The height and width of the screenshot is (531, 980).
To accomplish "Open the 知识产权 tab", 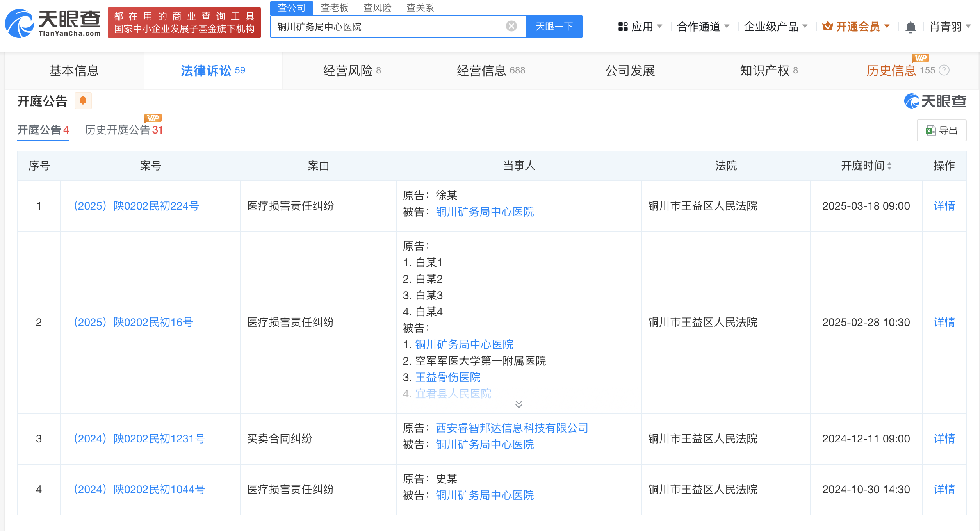I will pos(769,71).
